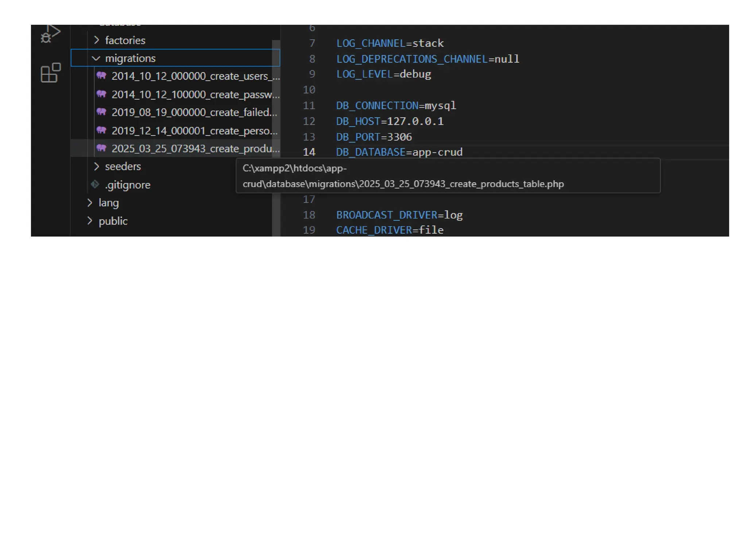Click line number 11 in gutter
Viewport: 747px width, 560px height.
[309, 106]
